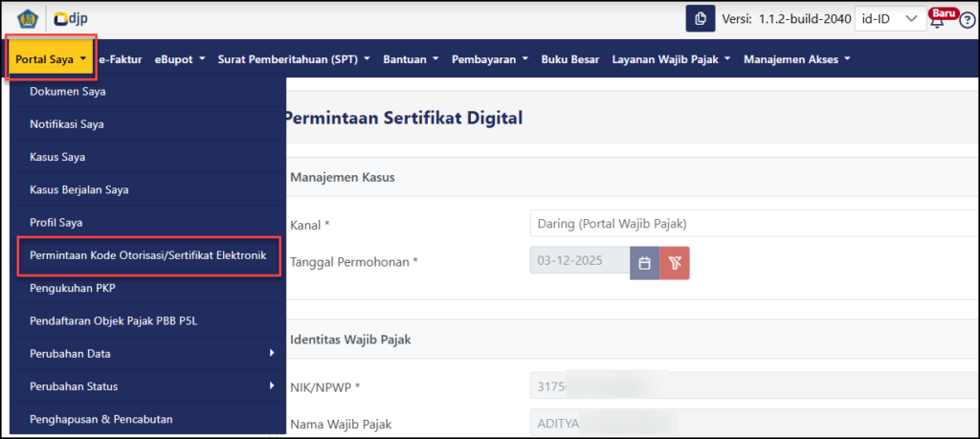Viewport: 980px width, 439px height.
Task: Select Dokumen Saya from the menu
Action: (68, 92)
